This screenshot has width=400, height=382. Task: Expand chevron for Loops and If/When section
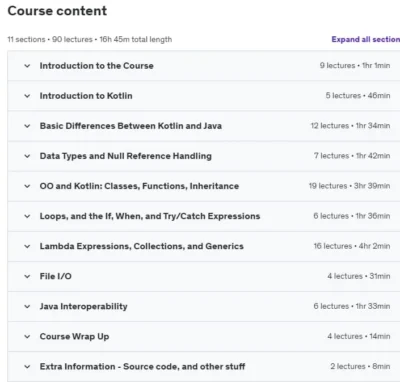point(27,216)
